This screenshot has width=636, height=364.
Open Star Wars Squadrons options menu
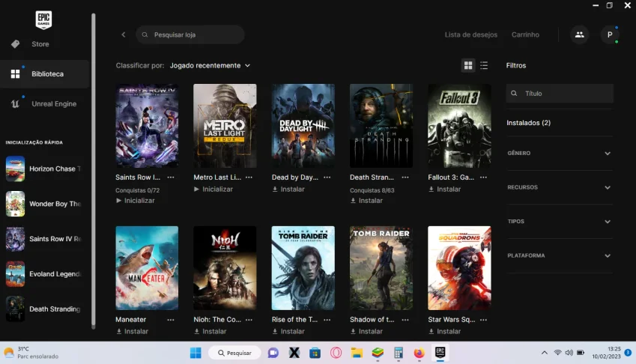(x=483, y=319)
